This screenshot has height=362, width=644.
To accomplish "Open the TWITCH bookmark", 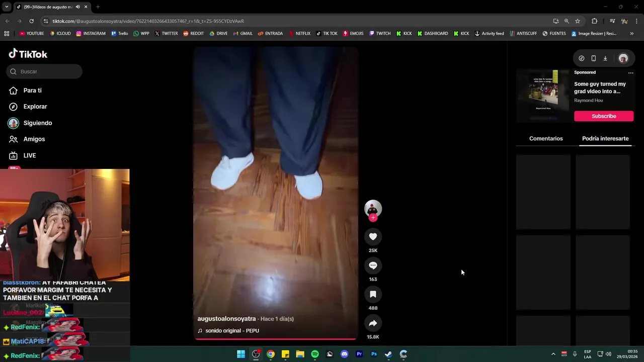I will 379,34.
